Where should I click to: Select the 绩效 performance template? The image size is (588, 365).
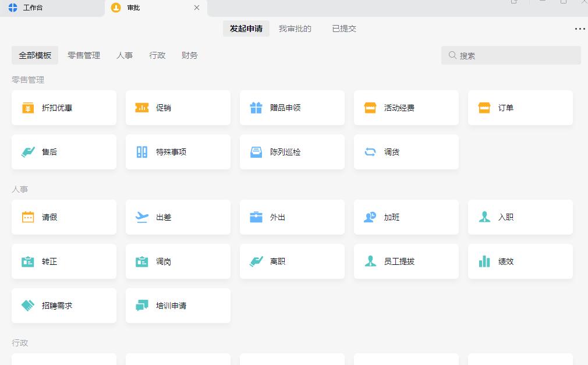click(520, 261)
